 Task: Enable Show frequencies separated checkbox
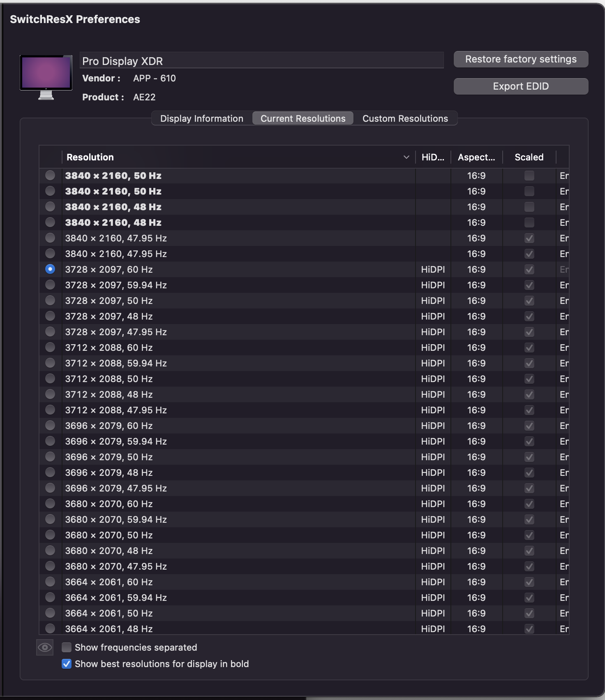(67, 647)
